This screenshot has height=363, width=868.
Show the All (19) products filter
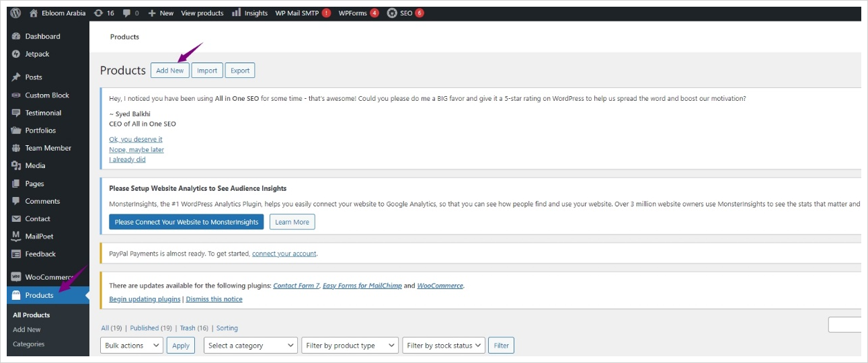[111, 328]
